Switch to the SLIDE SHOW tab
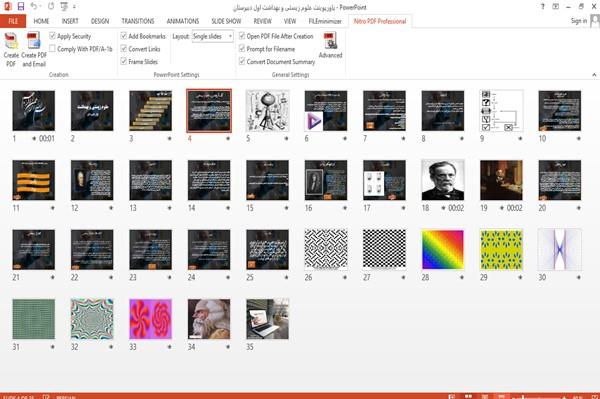This screenshot has height=399, width=600. tap(226, 21)
